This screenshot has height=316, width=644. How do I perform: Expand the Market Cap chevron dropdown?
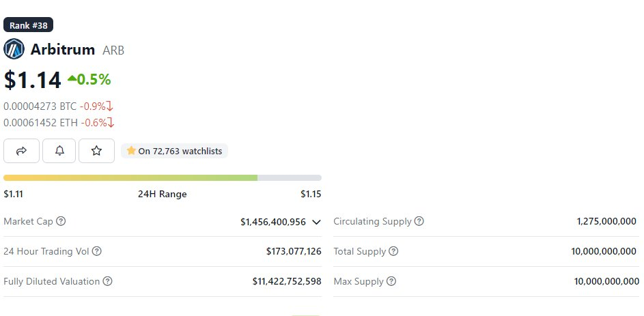(x=316, y=222)
